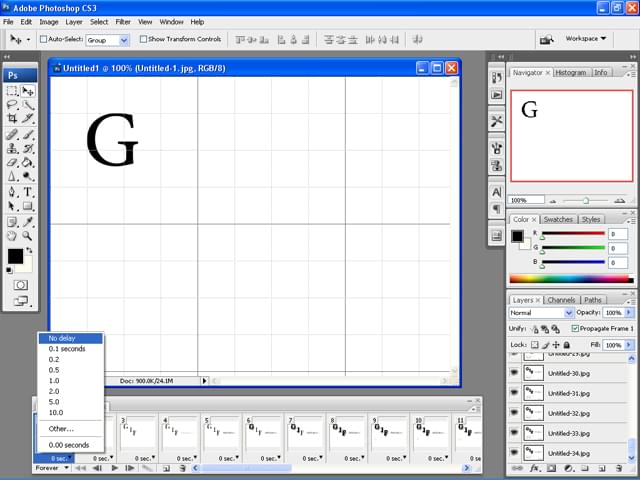Select the Untitled-32.jpg layer name

pyautogui.click(x=569, y=413)
